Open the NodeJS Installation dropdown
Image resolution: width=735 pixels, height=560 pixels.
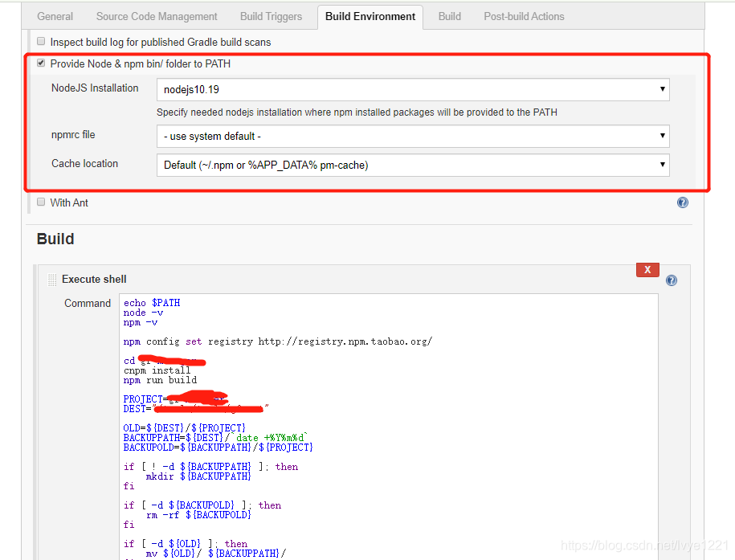pyautogui.click(x=413, y=89)
